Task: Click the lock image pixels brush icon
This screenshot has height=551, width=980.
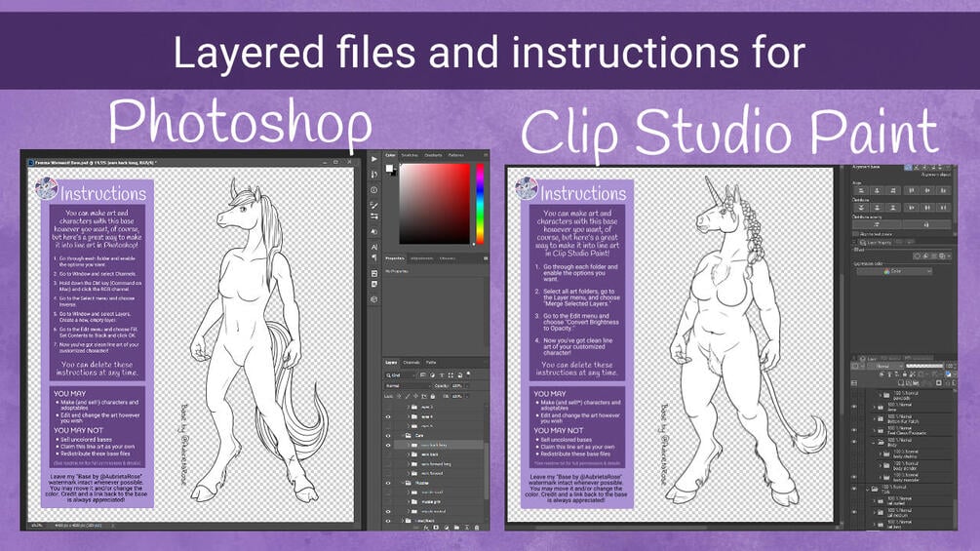Action: pos(408,396)
